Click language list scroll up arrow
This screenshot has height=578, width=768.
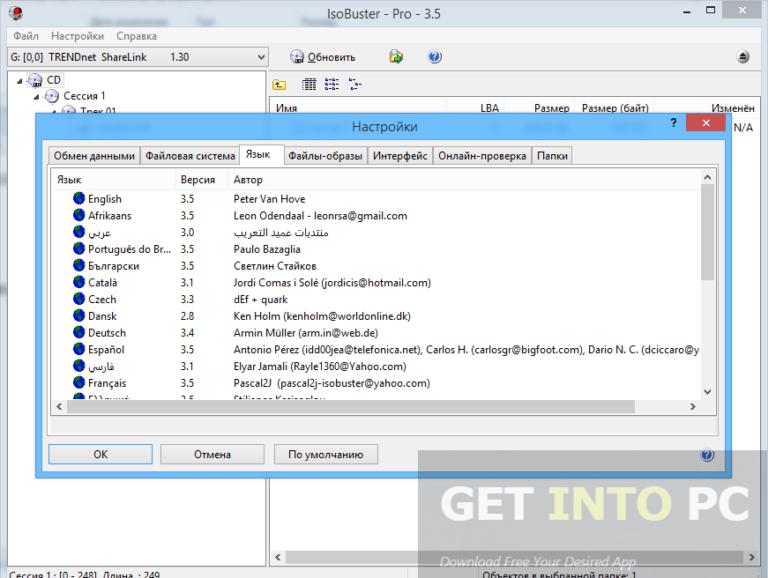click(707, 177)
